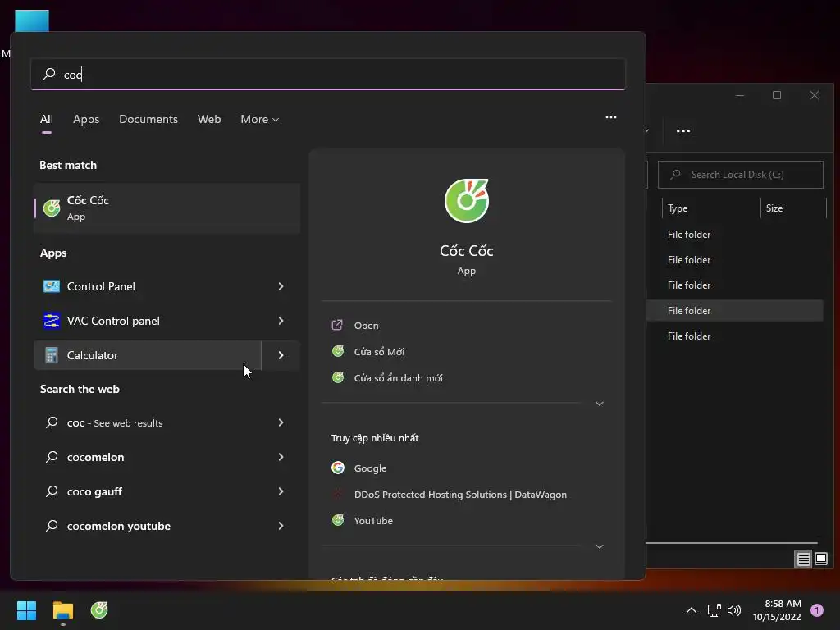Switch to the Documents search tab
This screenshot has width=840, height=630.
click(x=148, y=120)
